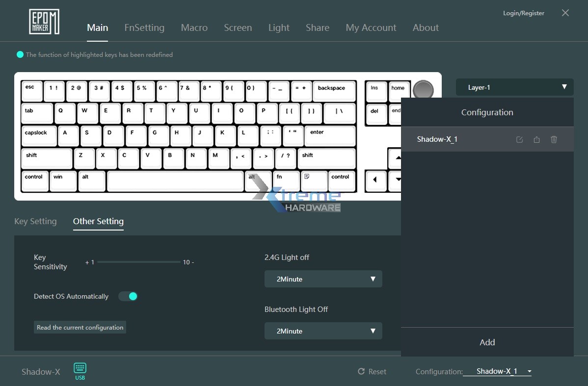Click the Login/Register link
This screenshot has height=386, width=588.
[523, 13]
